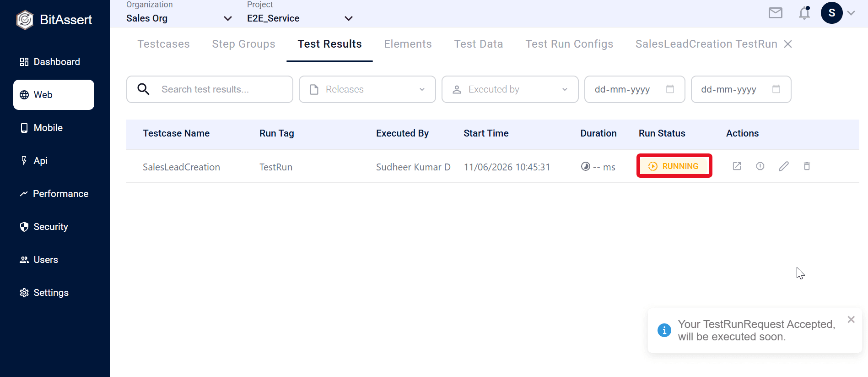This screenshot has height=377, width=868.
Task: Click the calendar icon in second date field
Action: point(776,89)
